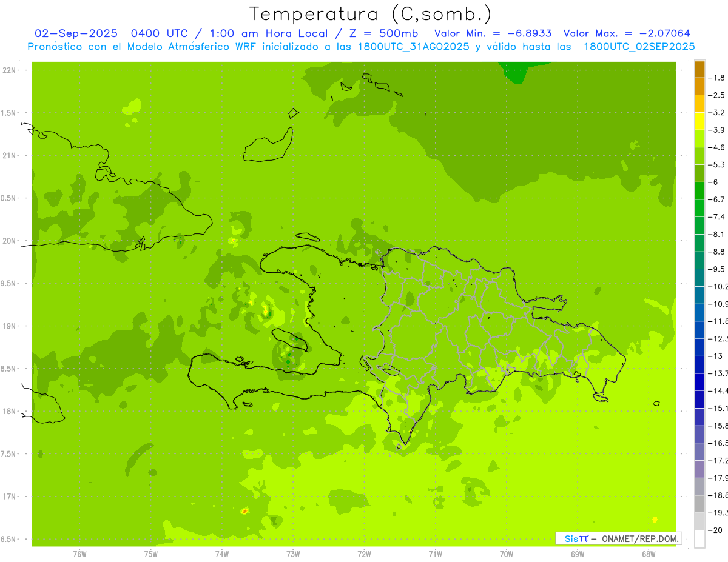
Task: Pick the gray swatch between -18.6 and -19.3
Action: coord(699,504)
